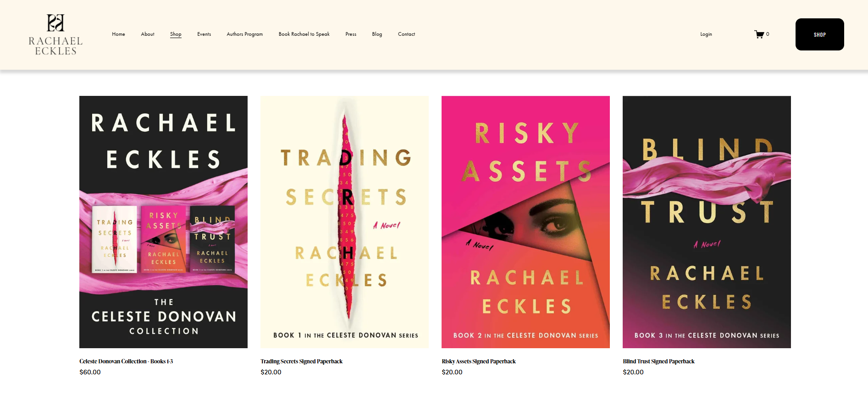Click the Login link
Image resolution: width=868 pixels, height=395 pixels.
pyautogui.click(x=706, y=34)
